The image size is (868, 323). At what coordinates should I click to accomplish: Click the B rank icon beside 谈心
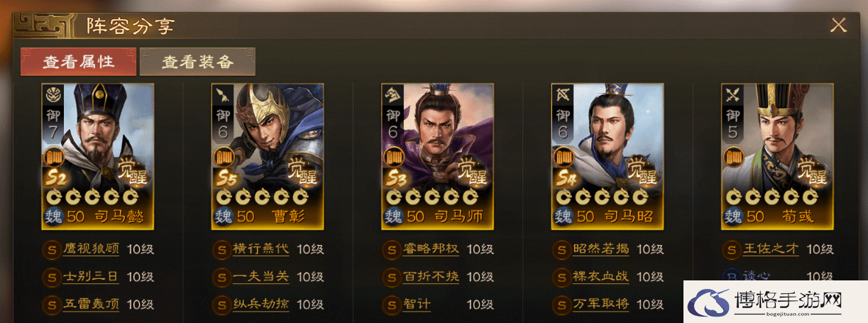point(731,275)
